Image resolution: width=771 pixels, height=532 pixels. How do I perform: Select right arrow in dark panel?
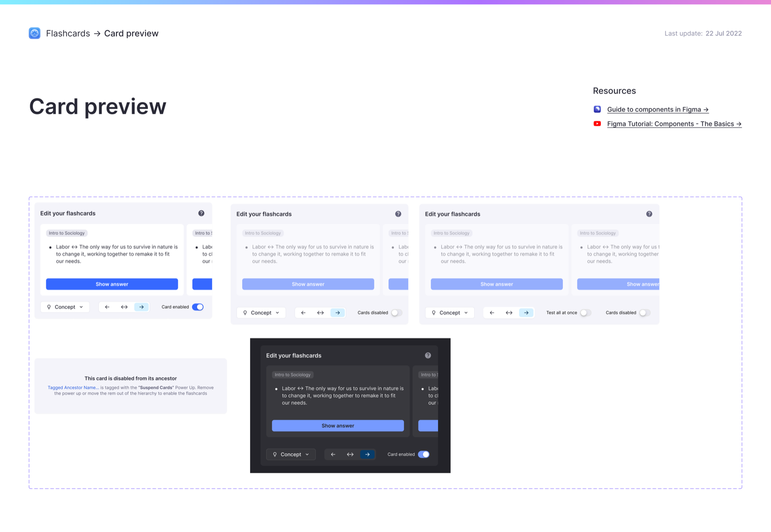(x=367, y=454)
